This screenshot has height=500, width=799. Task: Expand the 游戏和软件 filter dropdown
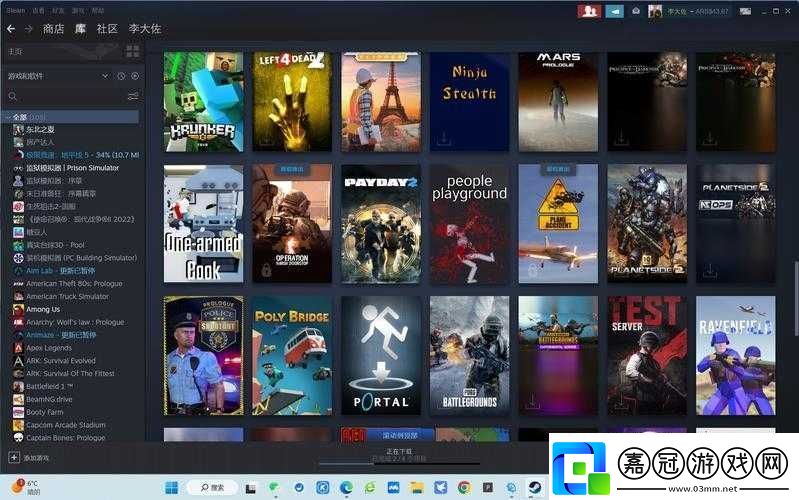[x=105, y=76]
